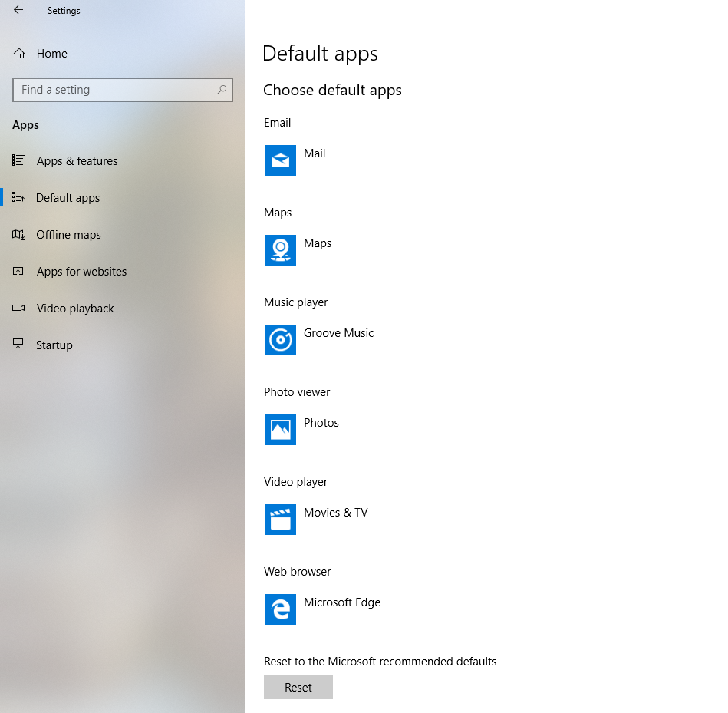Open Video playback settings
The height and width of the screenshot is (713, 728).
[x=123, y=308]
